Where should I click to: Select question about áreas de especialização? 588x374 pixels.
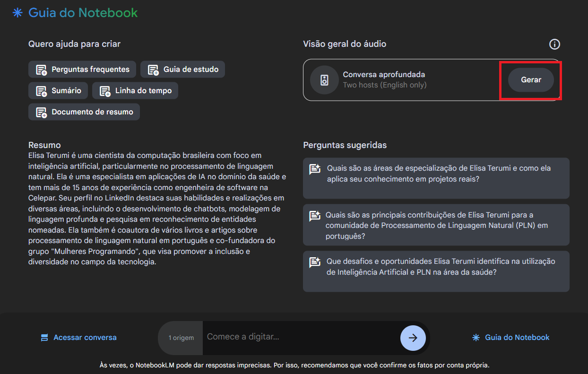click(436, 178)
